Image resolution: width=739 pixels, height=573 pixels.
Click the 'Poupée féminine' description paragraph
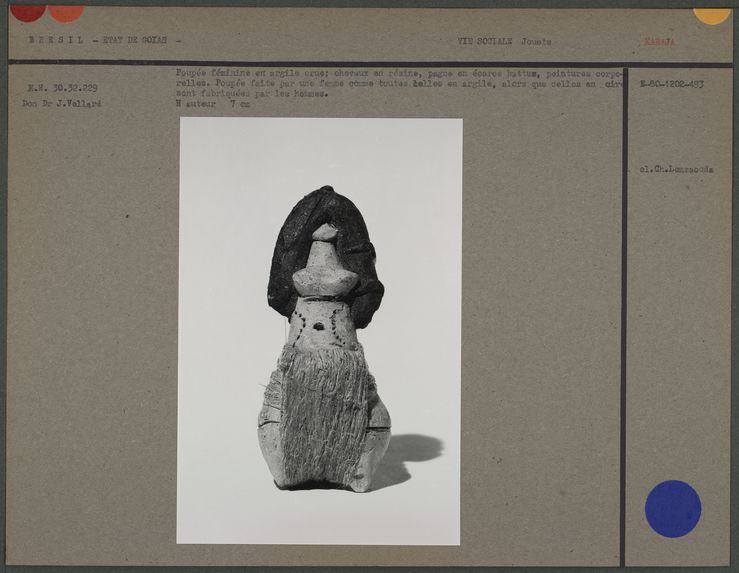398,84
